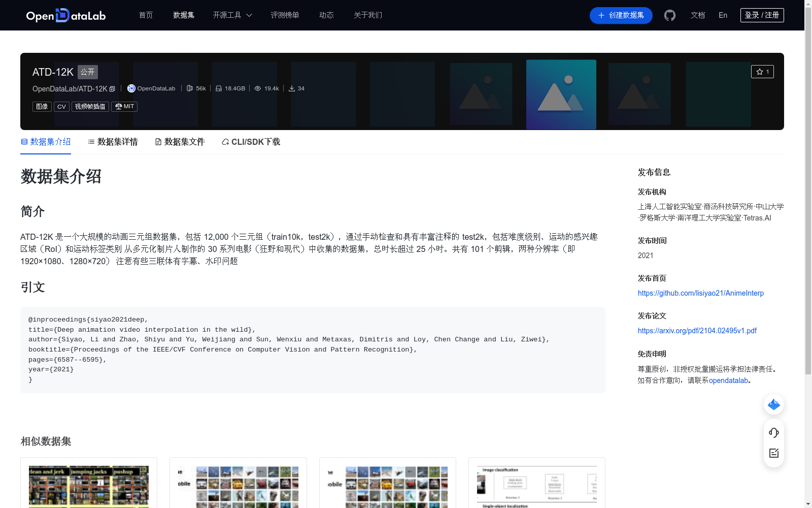
Task: Open the arxiv.org paper PDF link
Action: pyautogui.click(x=697, y=331)
